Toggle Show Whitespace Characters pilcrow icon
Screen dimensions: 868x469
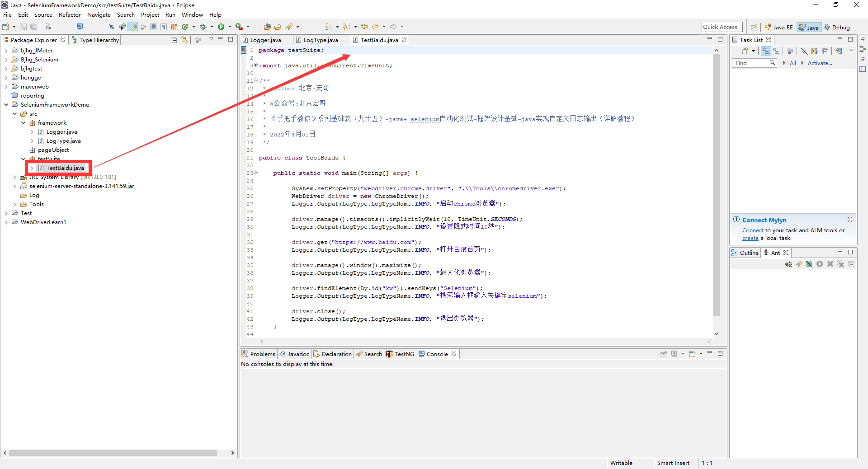[164, 27]
